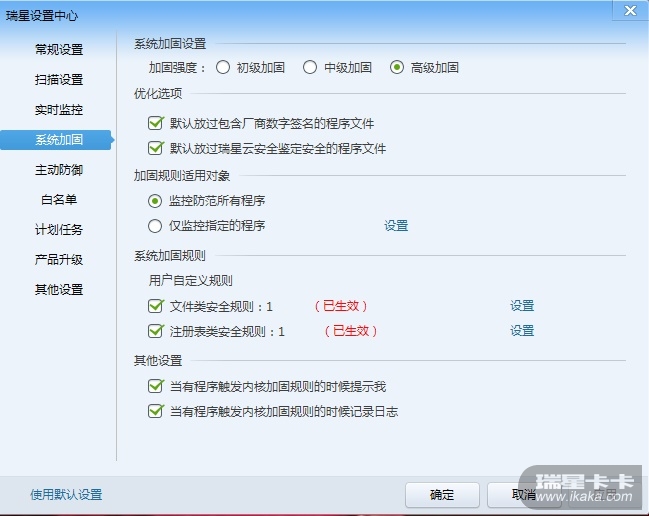Go to 主动防御 settings
This screenshot has width=649, height=516.
[59, 170]
